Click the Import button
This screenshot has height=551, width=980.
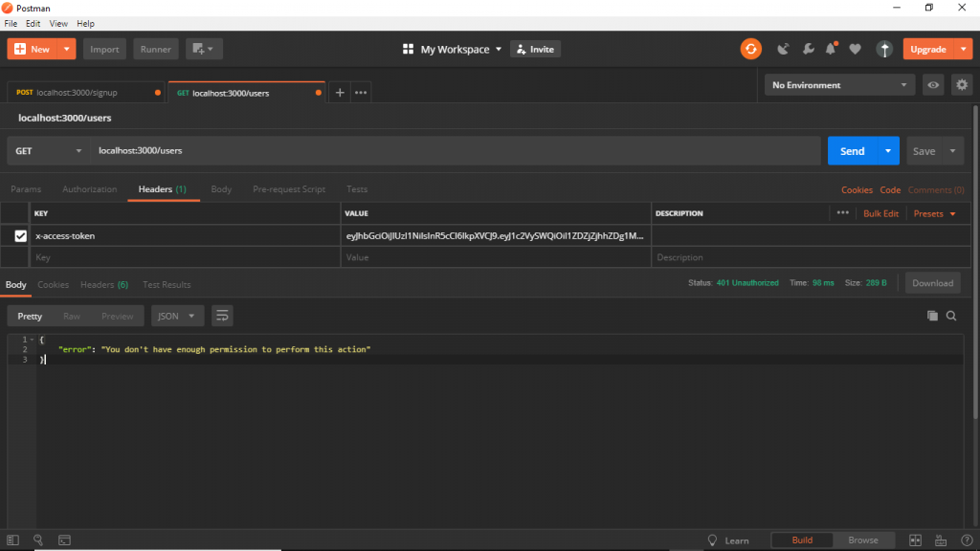104,49
